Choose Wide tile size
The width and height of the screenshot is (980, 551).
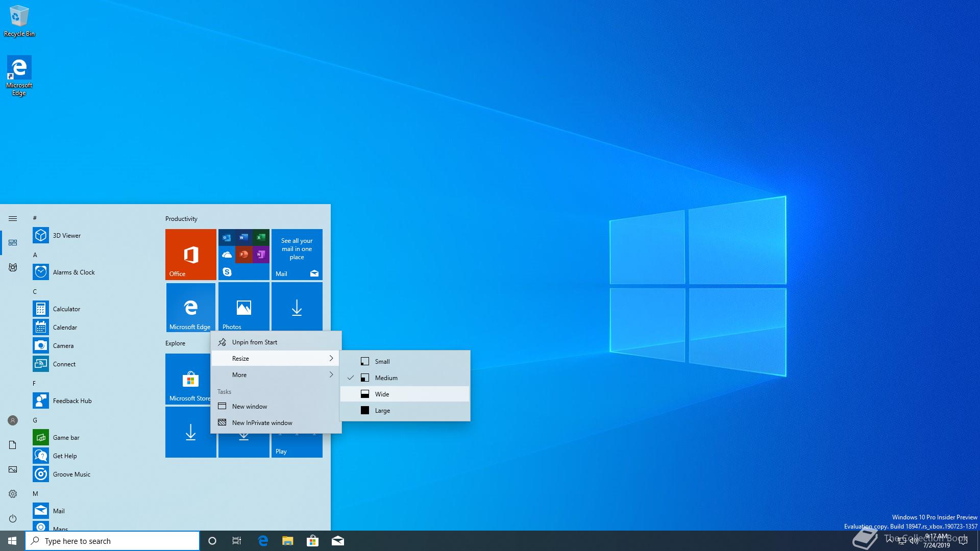tap(405, 394)
